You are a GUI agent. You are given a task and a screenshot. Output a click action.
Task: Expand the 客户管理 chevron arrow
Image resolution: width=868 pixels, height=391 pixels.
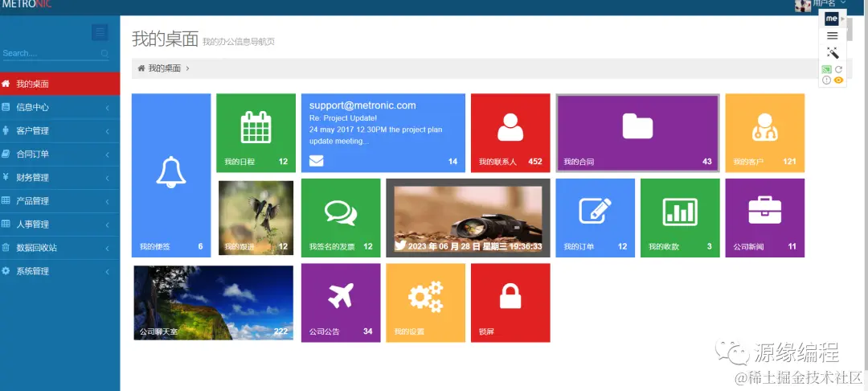pos(108,131)
